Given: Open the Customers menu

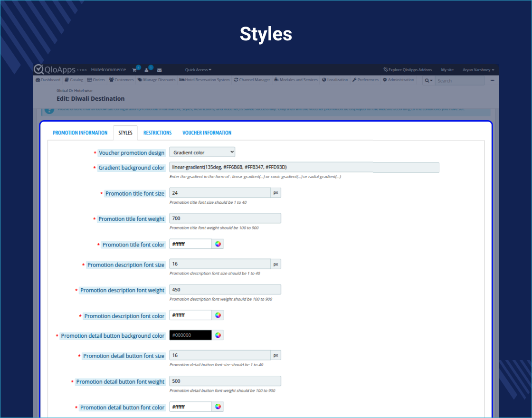Looking at the screenshot, I should pyautogui.click(x=121, y=80).
